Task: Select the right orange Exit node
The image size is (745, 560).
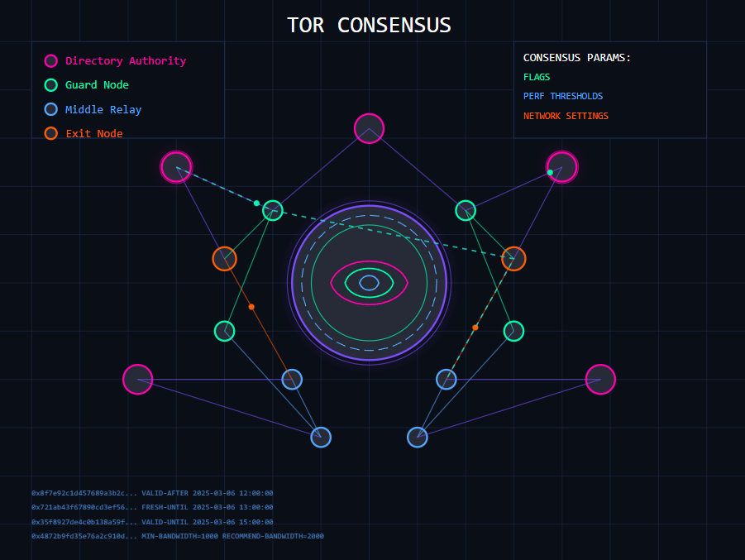Action: pyautogui.click(x=513, y=259)
